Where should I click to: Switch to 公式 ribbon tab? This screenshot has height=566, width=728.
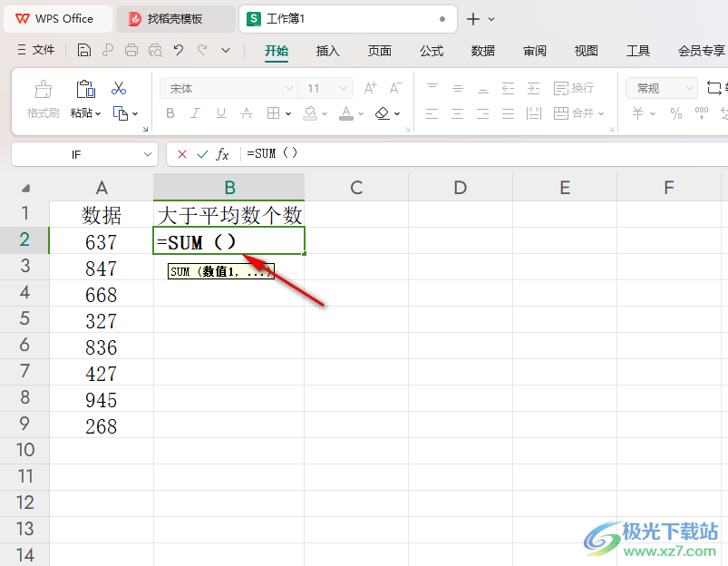coord(432,51)
